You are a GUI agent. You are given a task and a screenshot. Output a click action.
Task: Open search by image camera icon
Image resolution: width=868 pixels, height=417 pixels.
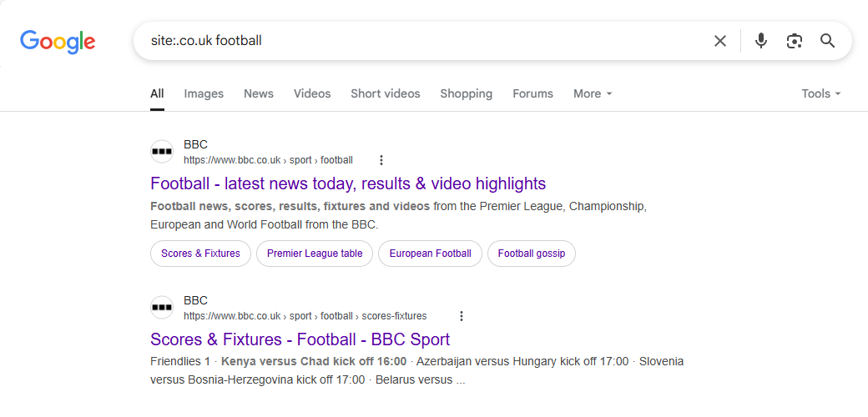[x=794, y=41]
